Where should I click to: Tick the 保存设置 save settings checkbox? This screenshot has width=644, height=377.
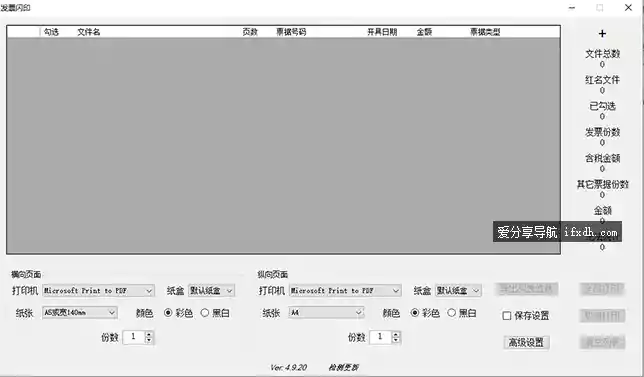point(507,315)
